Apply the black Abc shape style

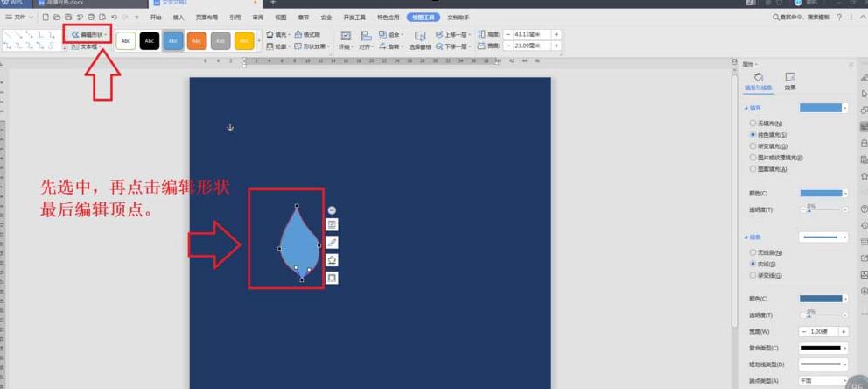(x=150, y=40)
